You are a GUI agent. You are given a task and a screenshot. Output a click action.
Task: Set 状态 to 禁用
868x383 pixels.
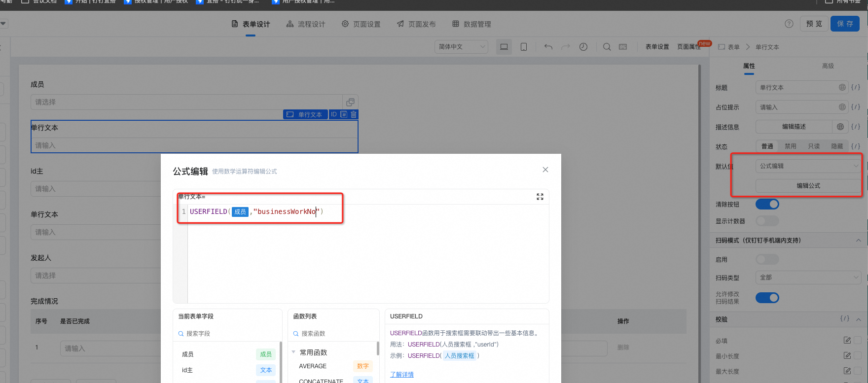click(x=791, y=146)
